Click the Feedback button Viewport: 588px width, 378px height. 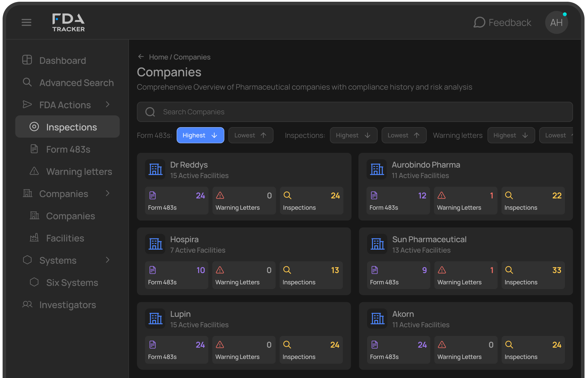coord(502,23)
